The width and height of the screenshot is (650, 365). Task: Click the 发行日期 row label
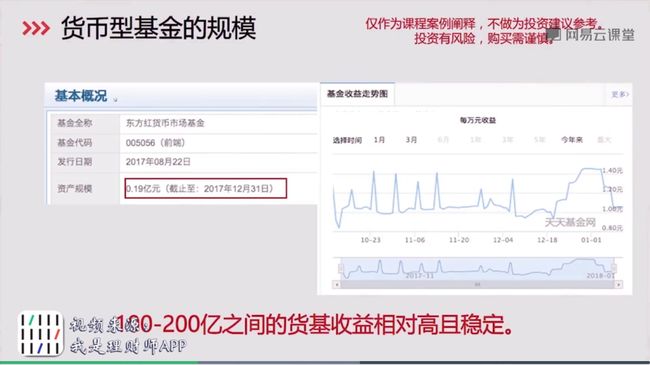point(75,162)
